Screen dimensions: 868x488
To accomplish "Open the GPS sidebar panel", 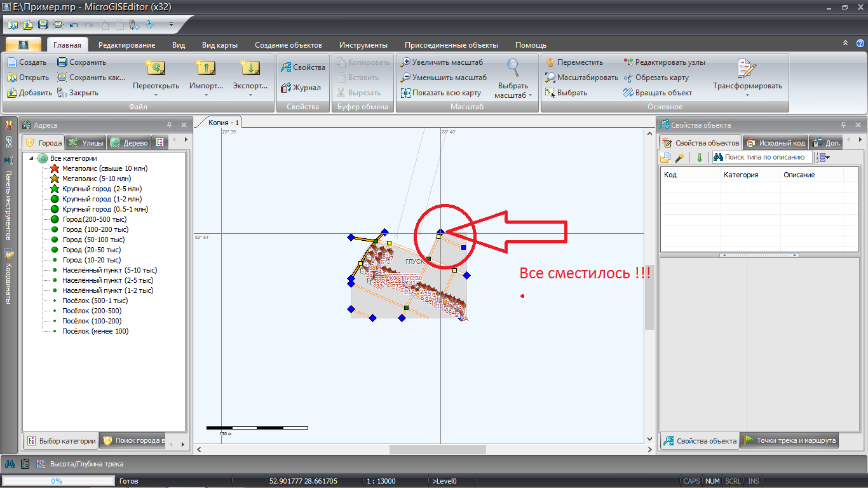I will pos(9,133).
